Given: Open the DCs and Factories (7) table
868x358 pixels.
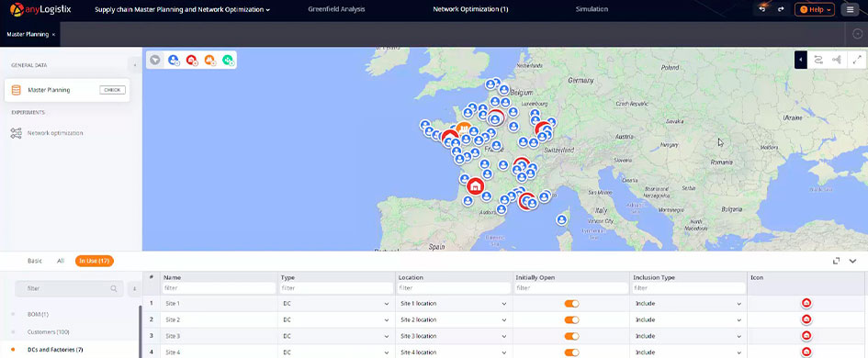Looking at the screenshot, I should click(55, 350).
